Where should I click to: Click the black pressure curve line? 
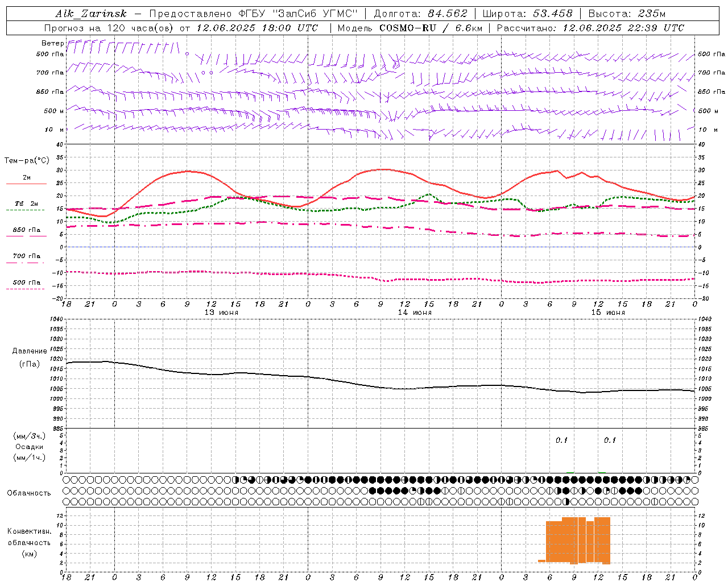[381, 386]
